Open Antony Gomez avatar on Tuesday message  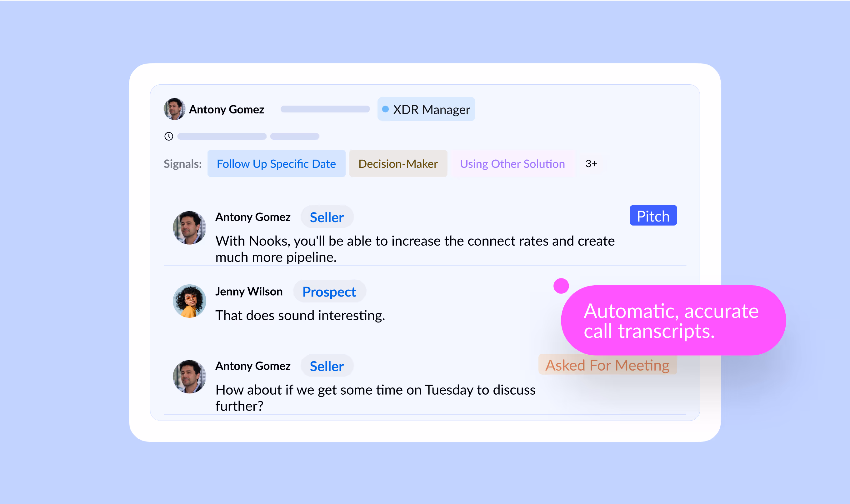tap(189, 377)
